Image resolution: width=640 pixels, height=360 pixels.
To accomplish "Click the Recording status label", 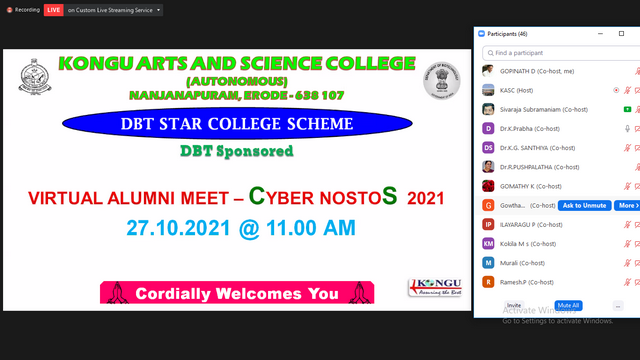I will [27, 10].
